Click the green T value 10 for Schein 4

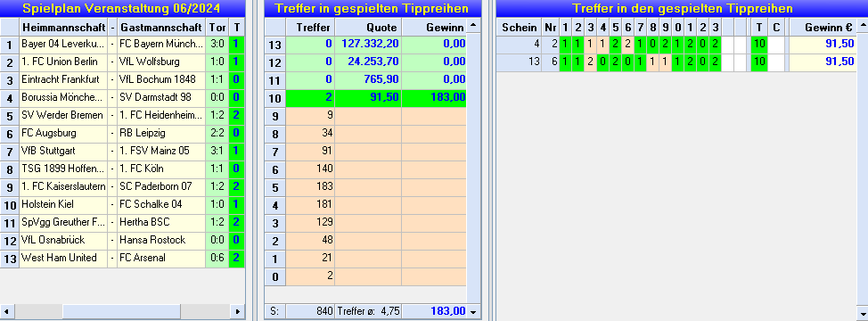click(x=759, y=45)
